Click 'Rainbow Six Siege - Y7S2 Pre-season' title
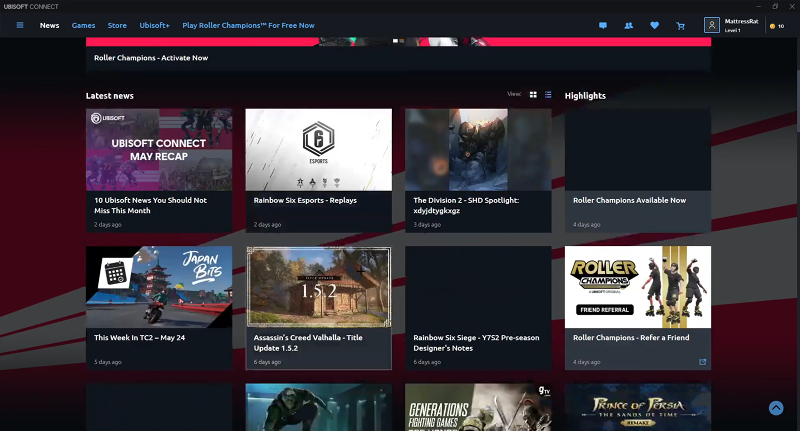The width and height of the screenshot is (800, 431). coord(476,343)
